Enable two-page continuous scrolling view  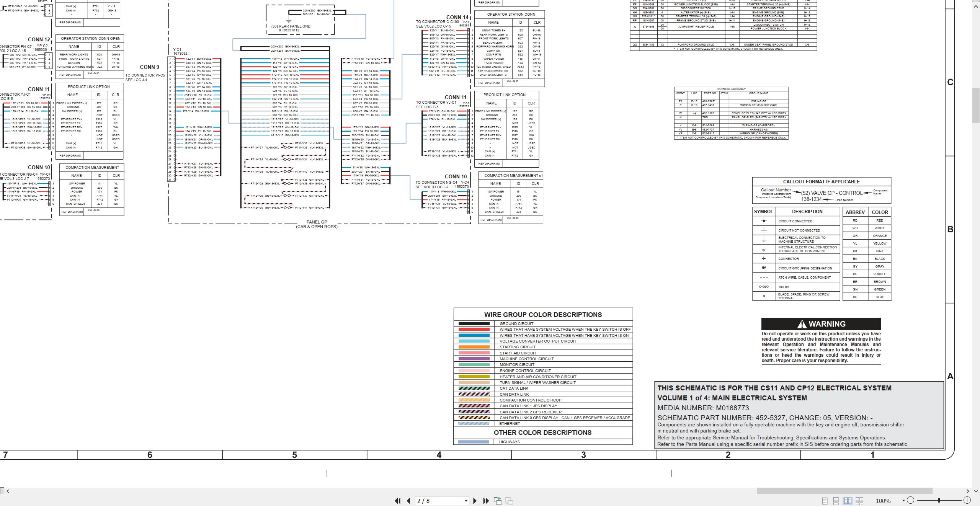(x=859, y=501)
